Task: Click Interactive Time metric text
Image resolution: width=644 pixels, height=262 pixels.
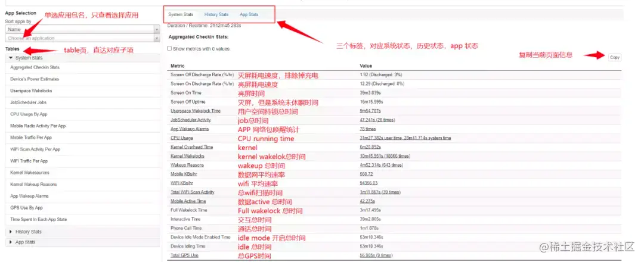Action: [185, 219]
